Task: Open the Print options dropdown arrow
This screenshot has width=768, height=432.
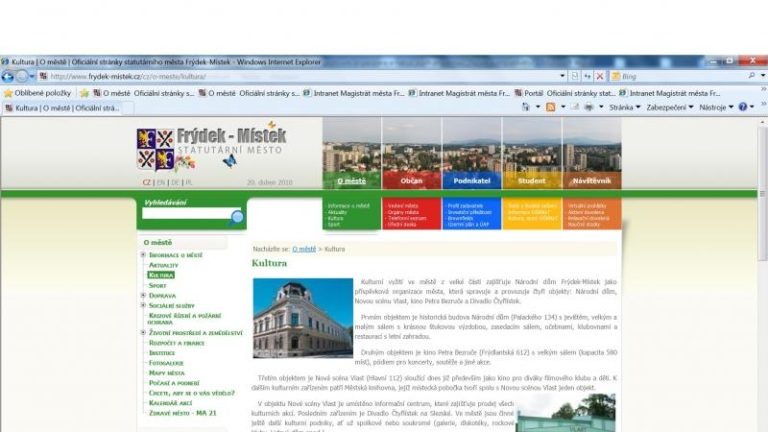Action: (601, 107)
